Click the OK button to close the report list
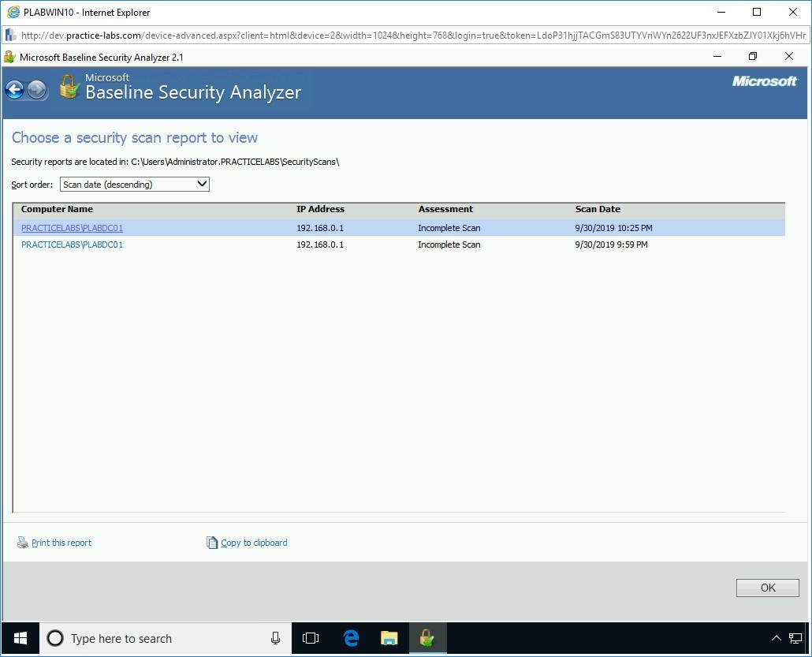Screen dimensions: 812x657 pos(767,587)
